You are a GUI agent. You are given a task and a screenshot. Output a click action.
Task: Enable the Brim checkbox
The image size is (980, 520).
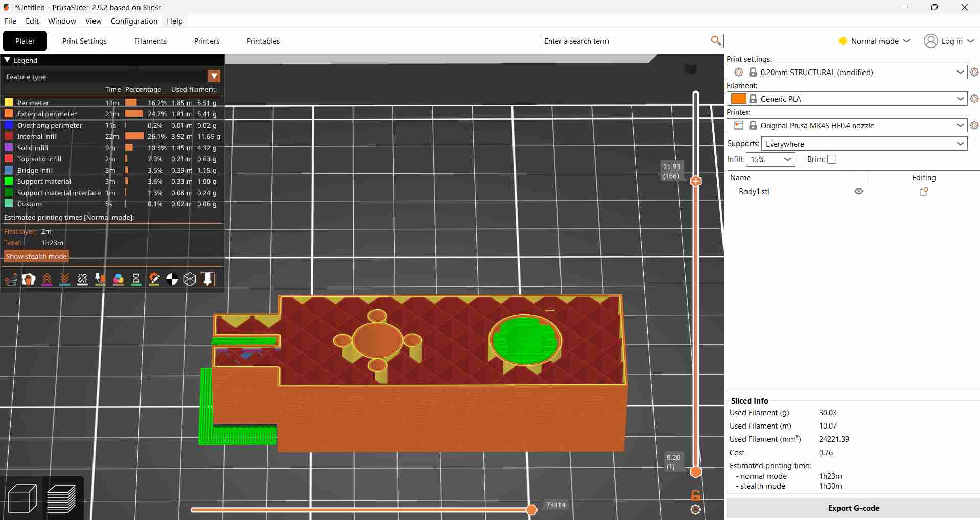832,159
